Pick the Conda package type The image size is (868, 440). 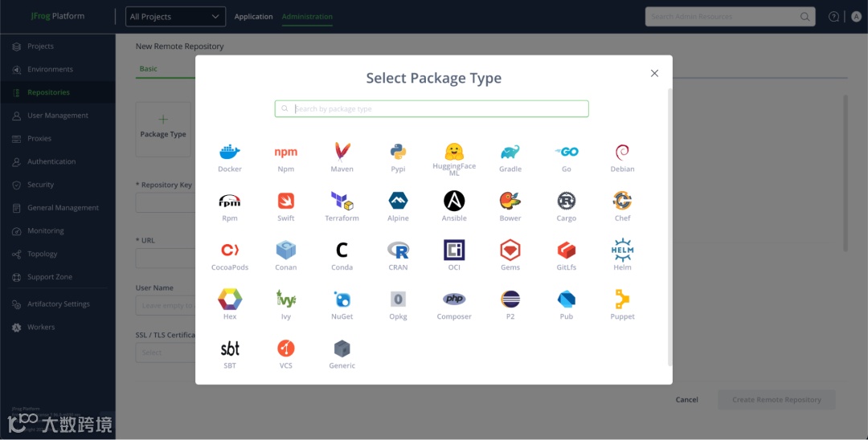342,256
